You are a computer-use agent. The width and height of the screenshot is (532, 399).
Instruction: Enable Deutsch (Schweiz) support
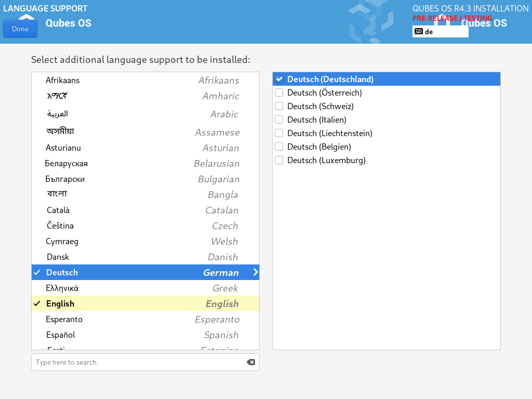(279, 106)
